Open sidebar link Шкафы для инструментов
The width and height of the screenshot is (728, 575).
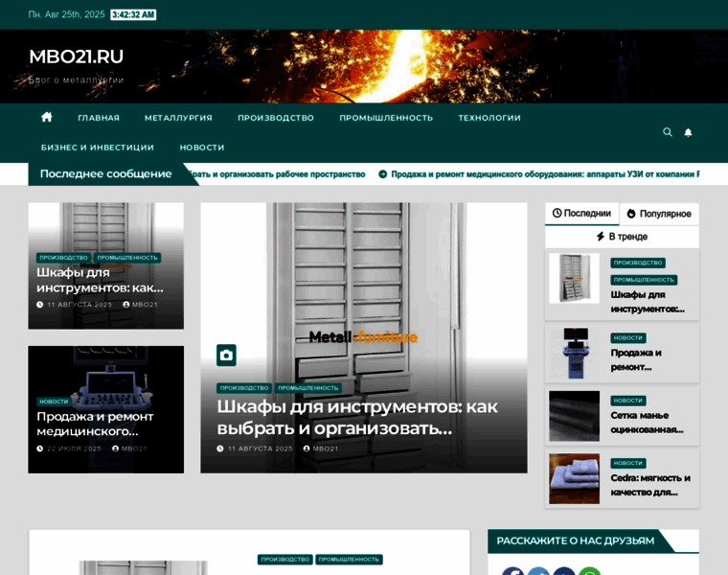(x=648, y=302)
